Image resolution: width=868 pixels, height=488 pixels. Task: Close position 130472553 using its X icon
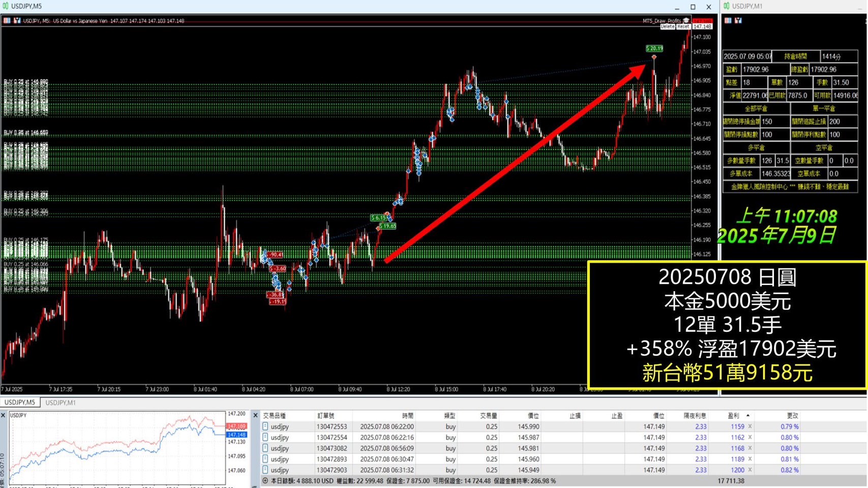(750, 427)
